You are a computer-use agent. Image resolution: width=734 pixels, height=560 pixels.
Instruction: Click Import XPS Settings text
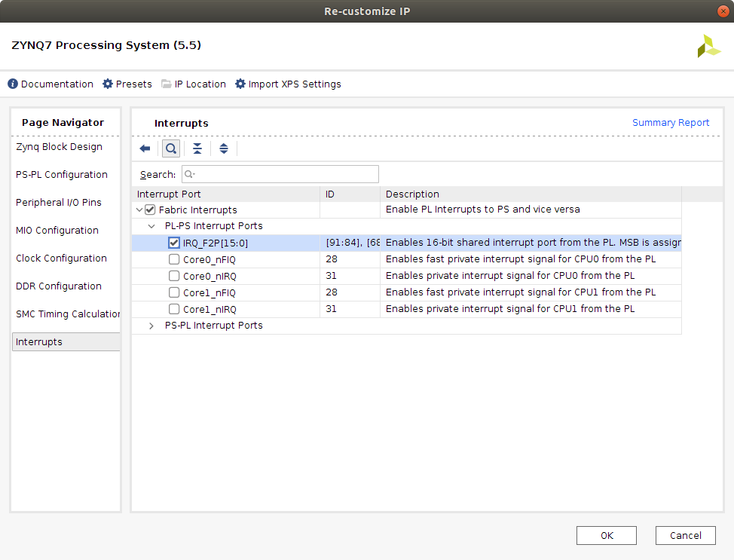(295, 84)
